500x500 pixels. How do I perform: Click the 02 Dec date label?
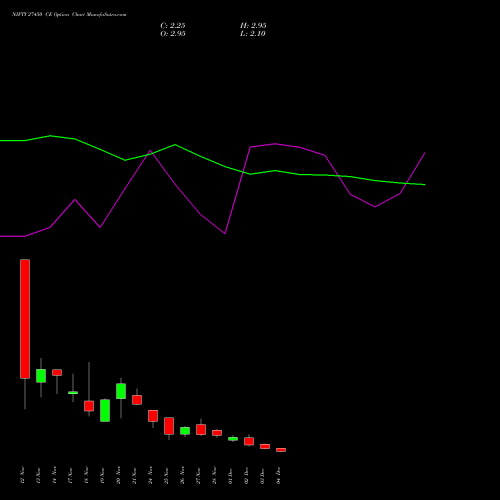coord(247,475)
